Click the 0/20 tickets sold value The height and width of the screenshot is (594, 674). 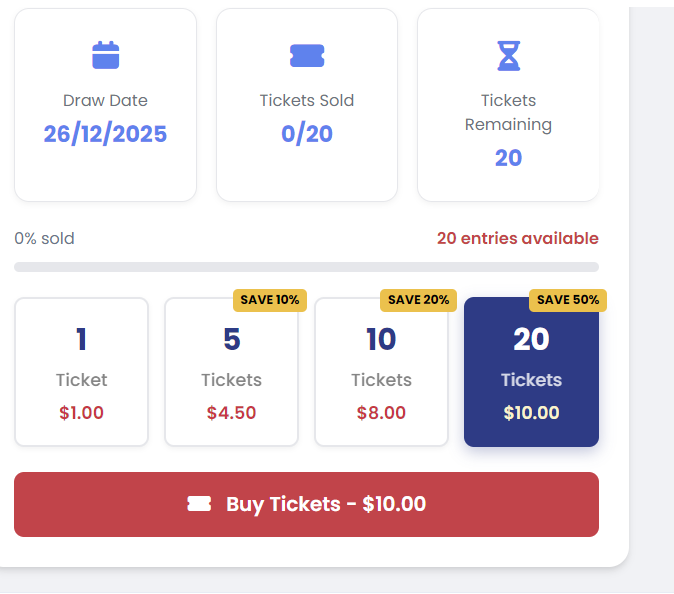(307, 134)
